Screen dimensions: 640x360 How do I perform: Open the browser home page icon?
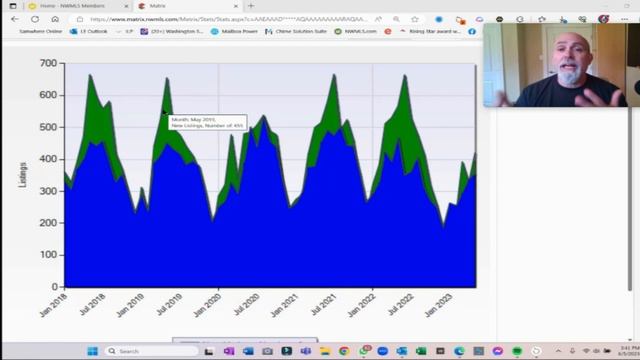[55, 19]
